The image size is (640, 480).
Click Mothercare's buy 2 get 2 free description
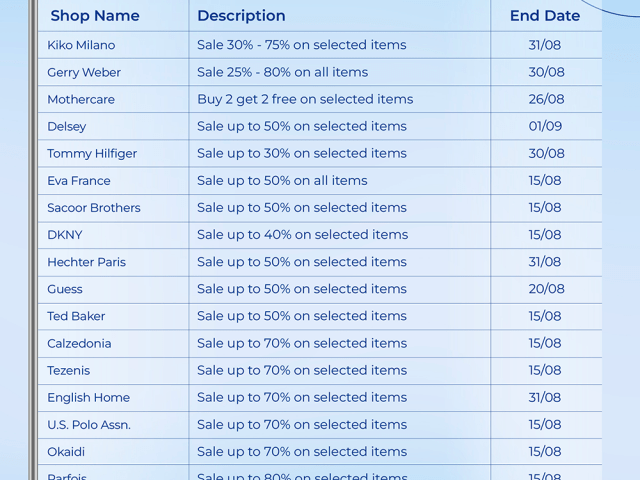[x=305, y=99]
